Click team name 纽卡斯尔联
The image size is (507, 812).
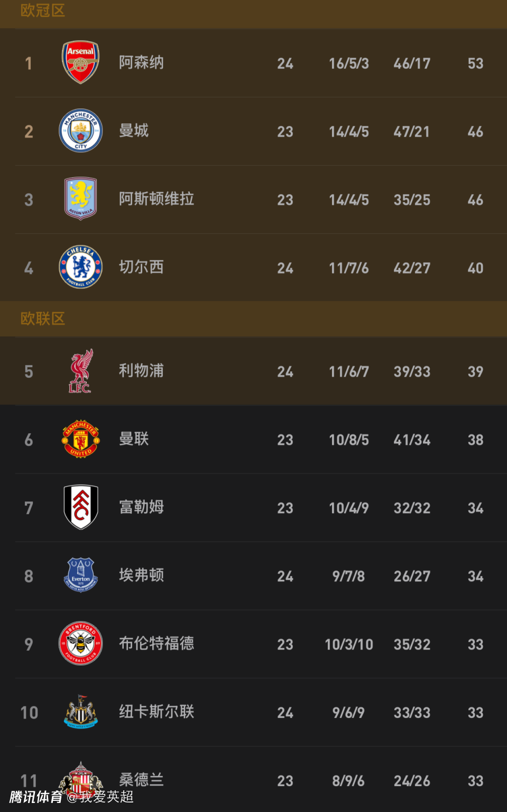coord(156,711)
